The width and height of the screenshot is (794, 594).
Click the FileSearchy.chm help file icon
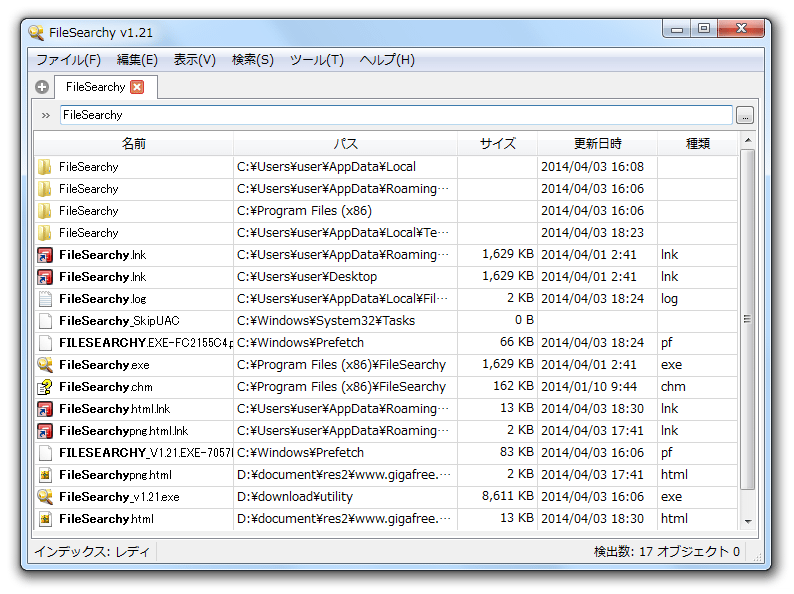45,387
